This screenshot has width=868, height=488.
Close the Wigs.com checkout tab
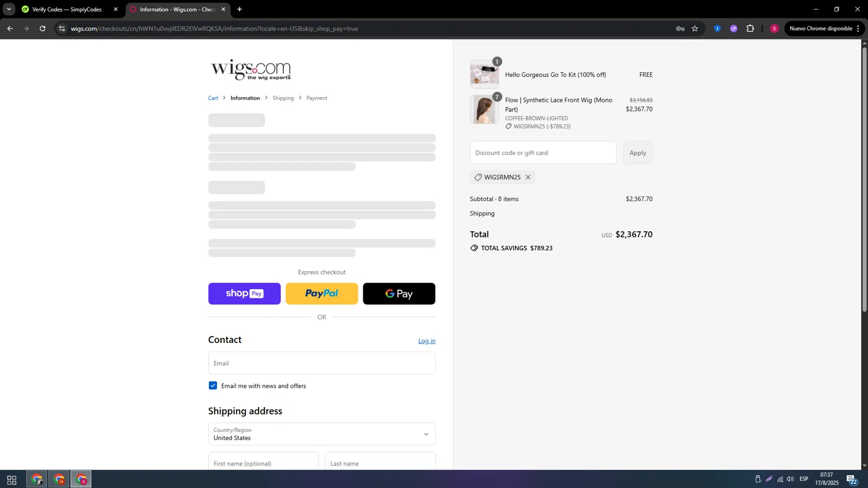[223, 9]
